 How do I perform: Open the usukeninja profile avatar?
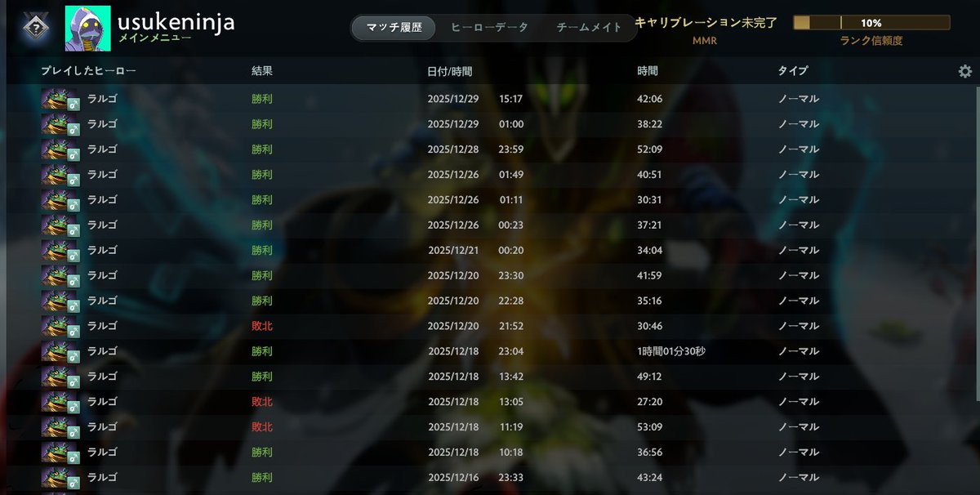point(87,28)
